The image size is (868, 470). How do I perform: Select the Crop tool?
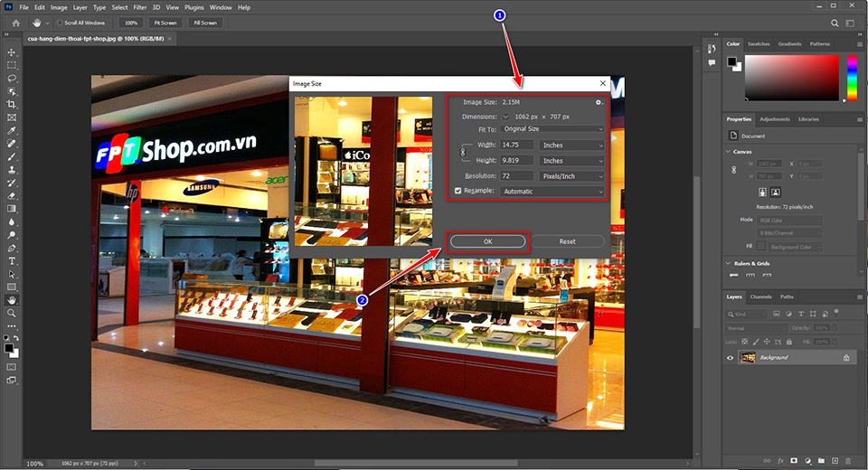click(12, 104)
